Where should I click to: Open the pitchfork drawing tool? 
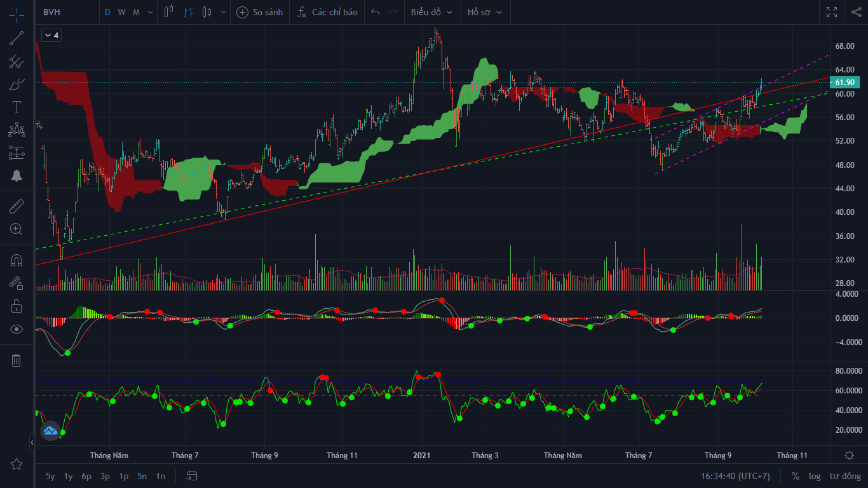17,62
